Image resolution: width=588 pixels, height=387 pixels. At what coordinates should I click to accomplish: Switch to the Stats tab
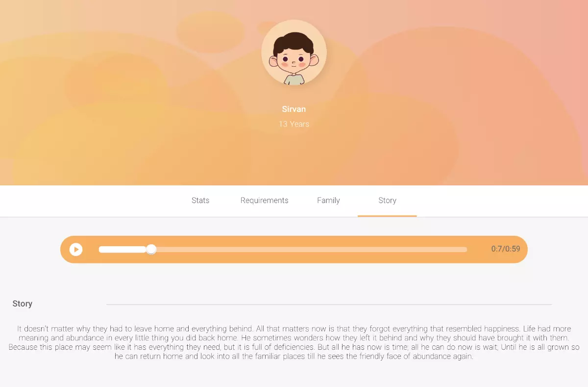click(x=200, y=201)
